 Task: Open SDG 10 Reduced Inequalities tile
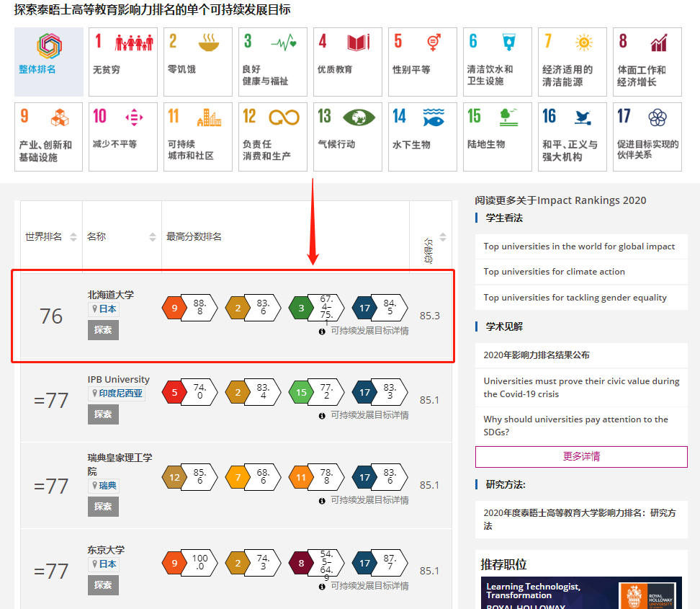[123, 137]
